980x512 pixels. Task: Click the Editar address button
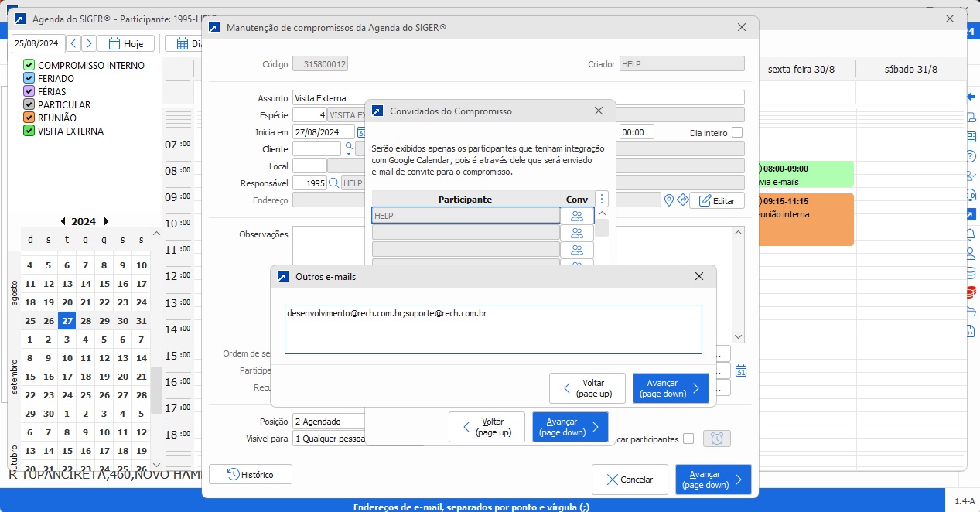[x=717, y=200]
